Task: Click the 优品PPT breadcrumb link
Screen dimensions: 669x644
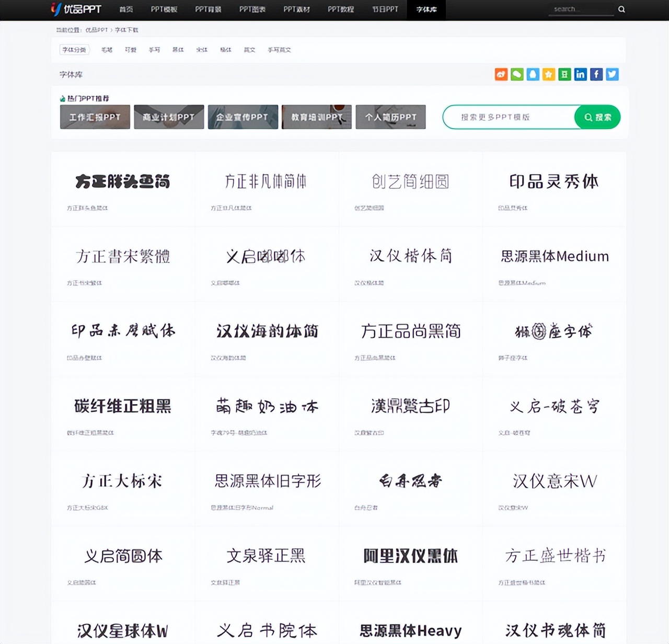Action: (97, 30)
